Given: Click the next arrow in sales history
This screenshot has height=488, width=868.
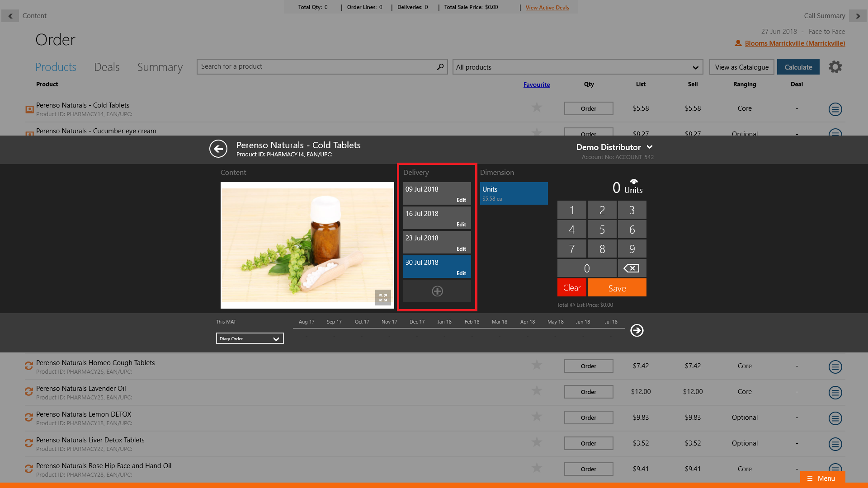Looking at the screenshot, I should tap(637, 331).
